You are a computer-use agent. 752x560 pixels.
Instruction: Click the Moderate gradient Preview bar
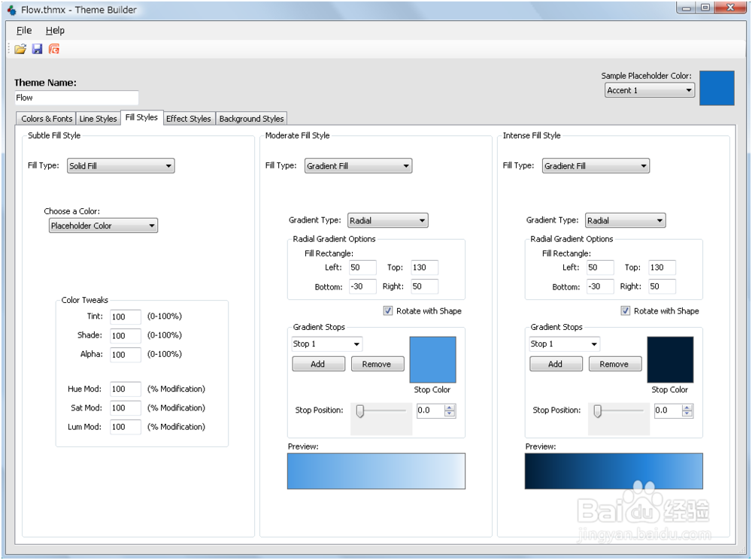(x=376, y=471)
